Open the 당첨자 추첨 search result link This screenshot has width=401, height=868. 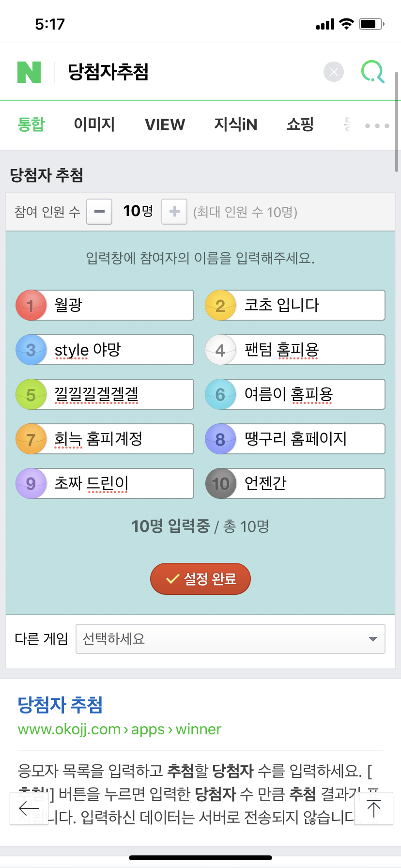60,705
